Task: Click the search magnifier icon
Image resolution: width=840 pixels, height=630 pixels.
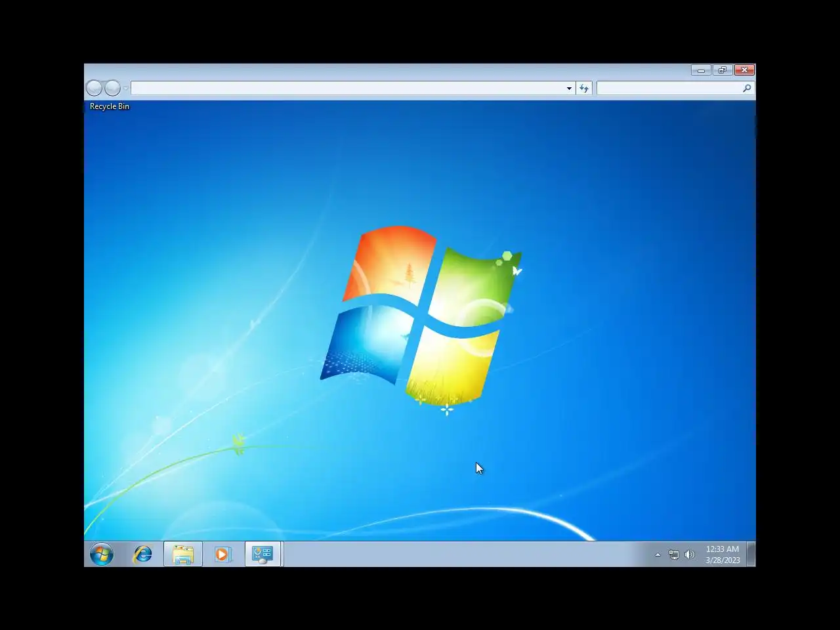Action: pyautogui.click(x=747, y=88)
